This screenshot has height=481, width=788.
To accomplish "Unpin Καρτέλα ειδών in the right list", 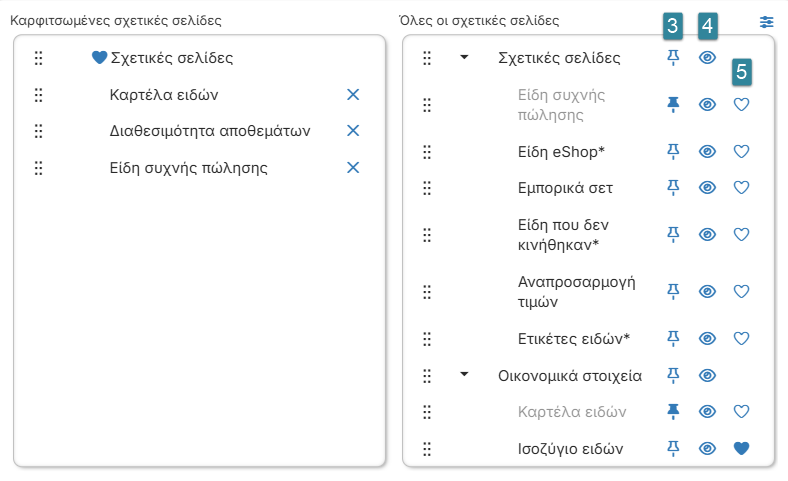I will pyautogui.click(x=673, y=412).
